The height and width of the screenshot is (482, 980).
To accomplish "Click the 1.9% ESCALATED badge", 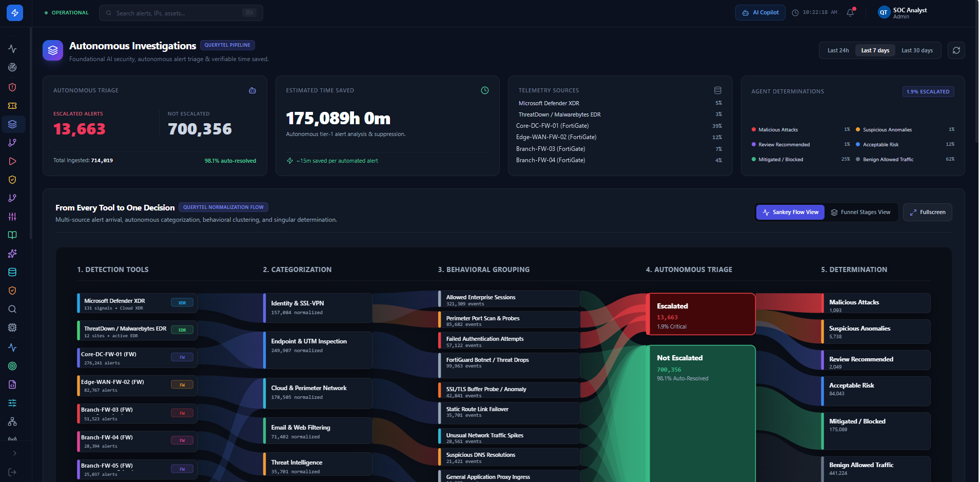I will click(928, 91).
